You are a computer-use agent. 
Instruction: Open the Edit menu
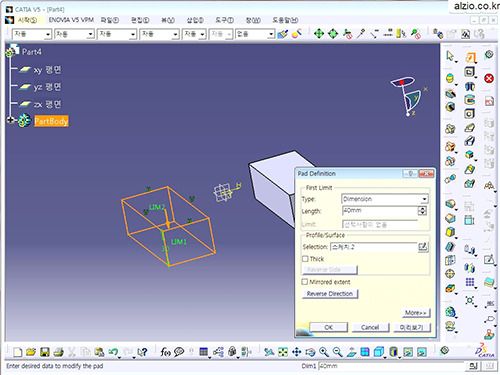(140, 20)
